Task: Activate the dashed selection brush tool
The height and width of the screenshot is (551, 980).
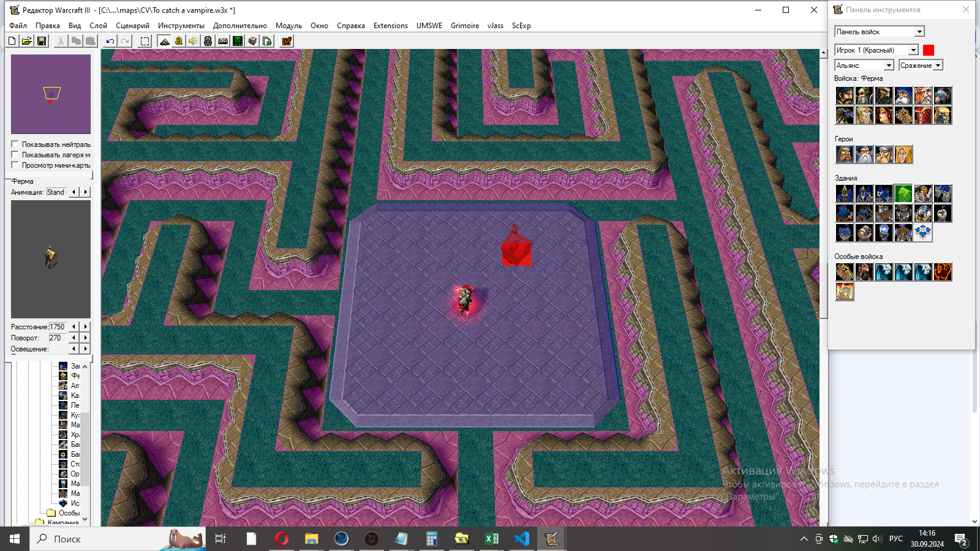Action: click(145, 41)
